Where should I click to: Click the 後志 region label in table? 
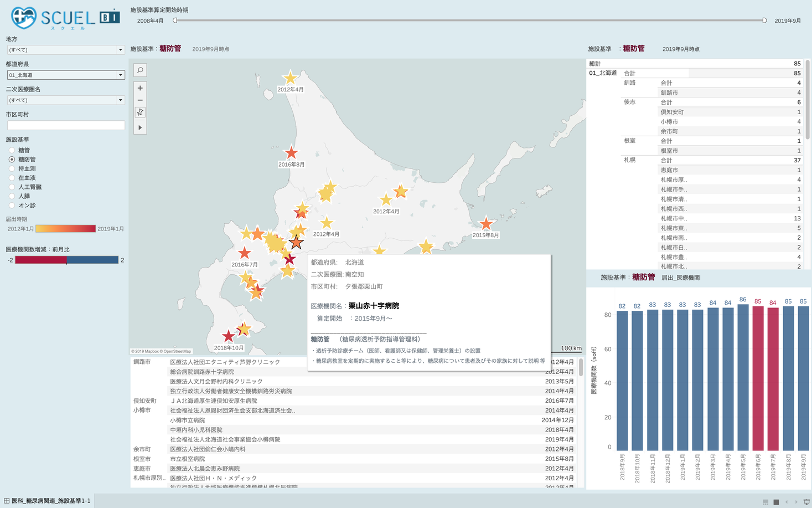(629, 102)
